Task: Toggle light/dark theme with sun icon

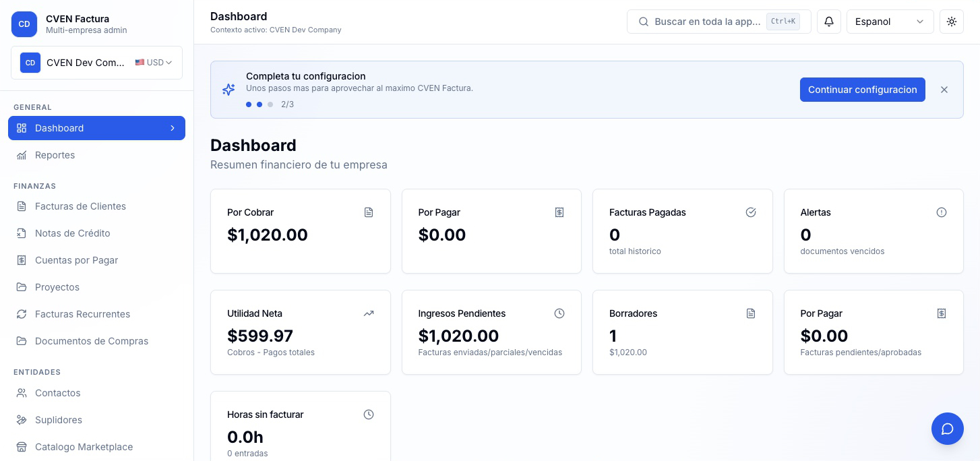Action: click(952, 22)
